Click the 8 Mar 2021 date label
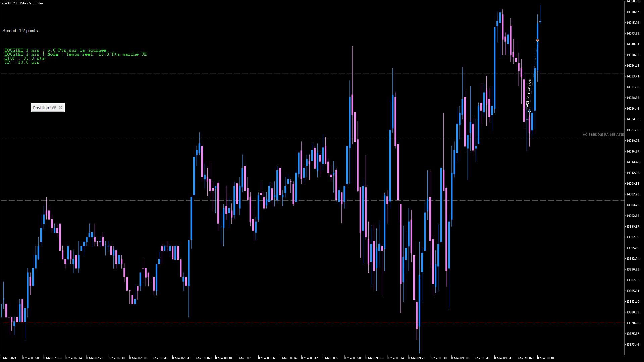The image size is (644, 362). (9, 358)
